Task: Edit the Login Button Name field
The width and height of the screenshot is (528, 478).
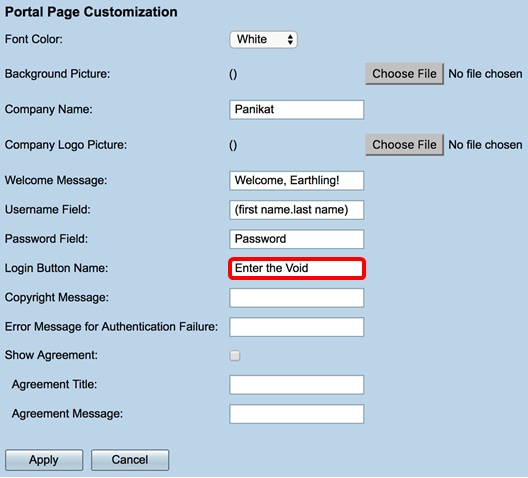Action: tap(297, 268)
